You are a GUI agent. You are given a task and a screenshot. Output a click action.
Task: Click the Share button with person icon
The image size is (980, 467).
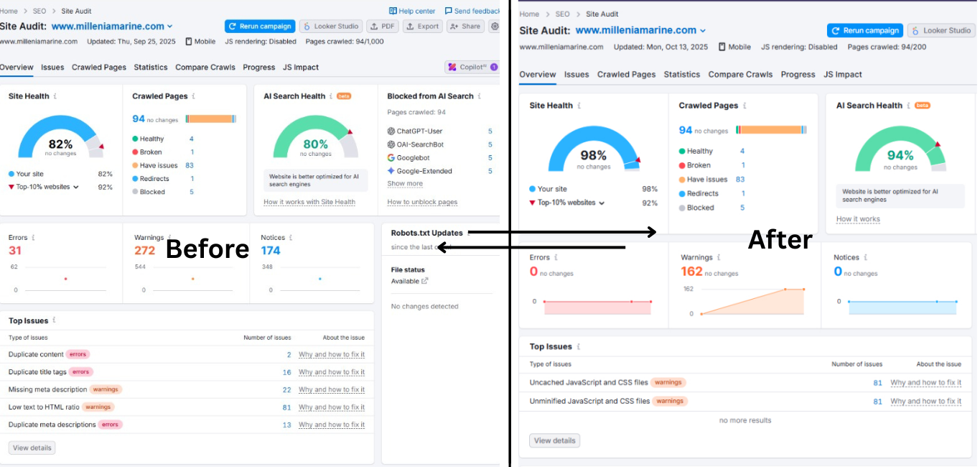pyautogui.click(x=465, y=27)
